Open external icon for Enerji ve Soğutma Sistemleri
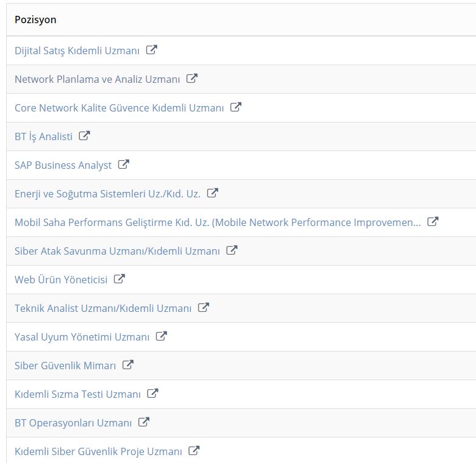The height and width of the screenshot is (463, 476). 213,193
